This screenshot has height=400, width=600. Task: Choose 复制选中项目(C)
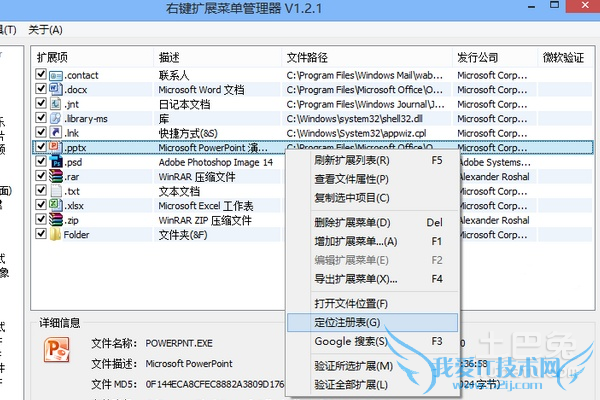[x=372, y=198]
